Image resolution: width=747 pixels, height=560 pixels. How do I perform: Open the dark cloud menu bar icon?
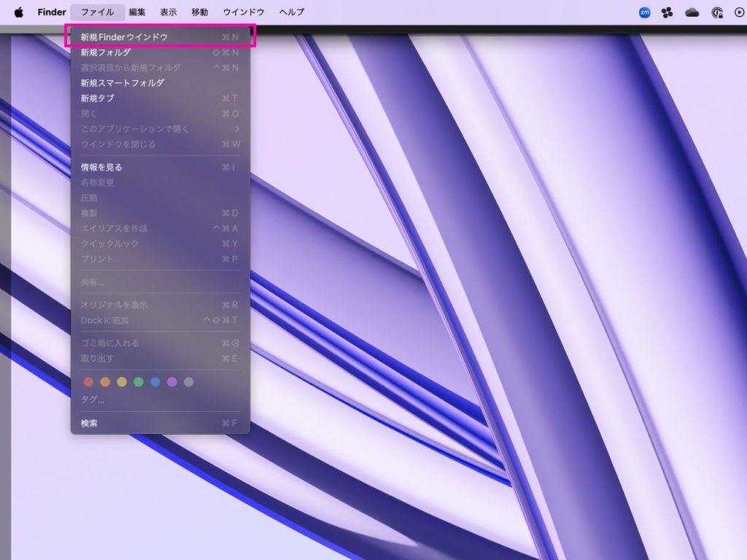(x=692, y=12)
